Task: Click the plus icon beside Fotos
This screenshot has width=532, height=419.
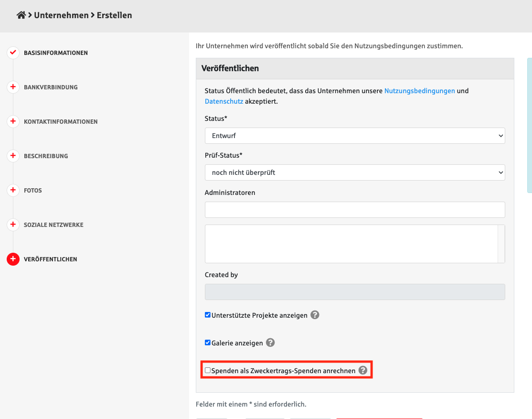Action: point(13,190)
